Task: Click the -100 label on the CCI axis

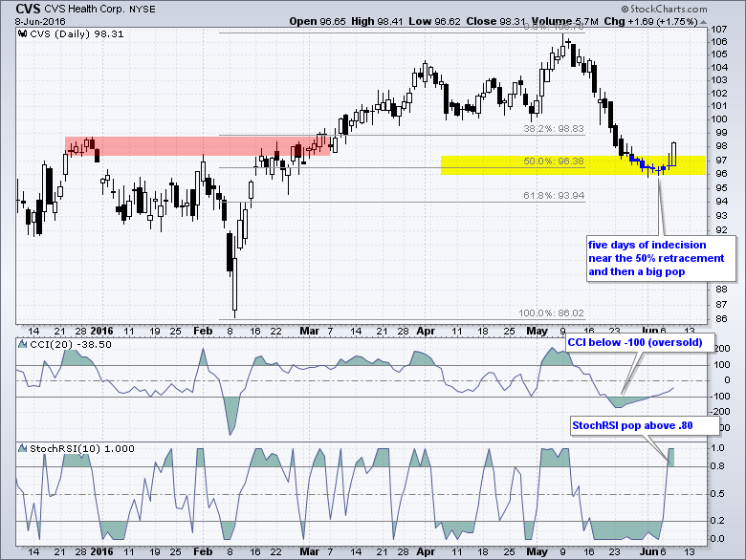Action: (x=720, y=396)
